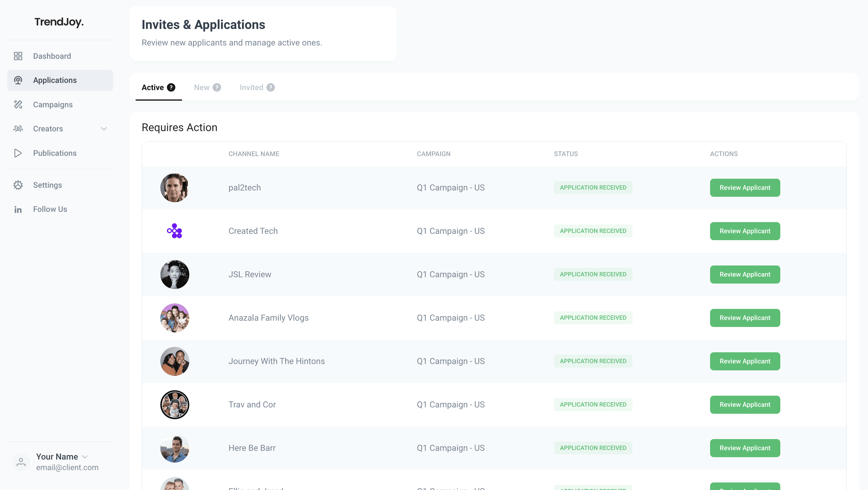This screenshot has width=868, height=490.
Task: Review Applicant for Anazala Family Vlogs
Action: coord(745,318)
